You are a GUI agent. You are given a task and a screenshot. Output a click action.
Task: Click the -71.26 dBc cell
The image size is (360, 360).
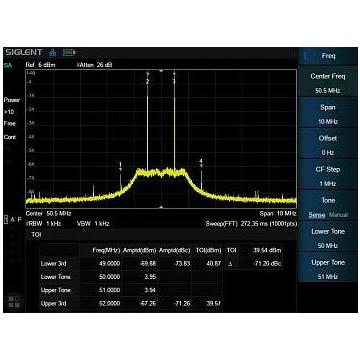182,303
